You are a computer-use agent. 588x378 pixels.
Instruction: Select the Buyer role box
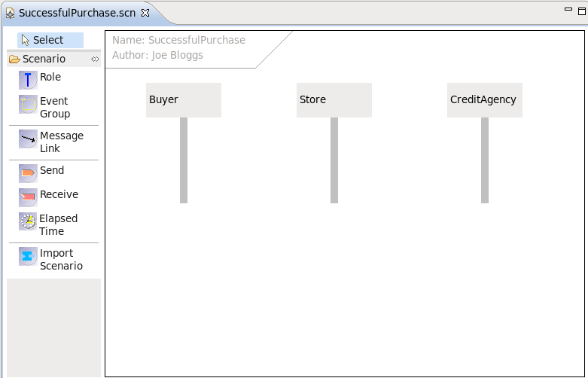click(184, 100)
